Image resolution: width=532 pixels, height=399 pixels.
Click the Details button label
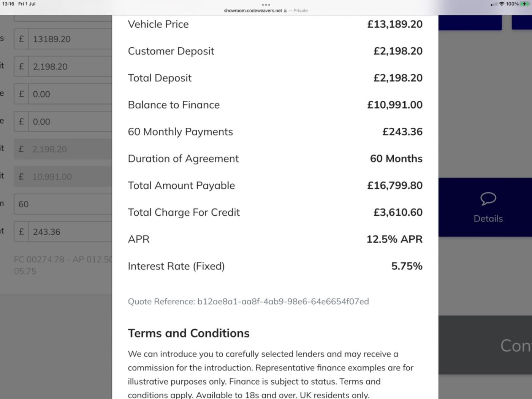488,219
